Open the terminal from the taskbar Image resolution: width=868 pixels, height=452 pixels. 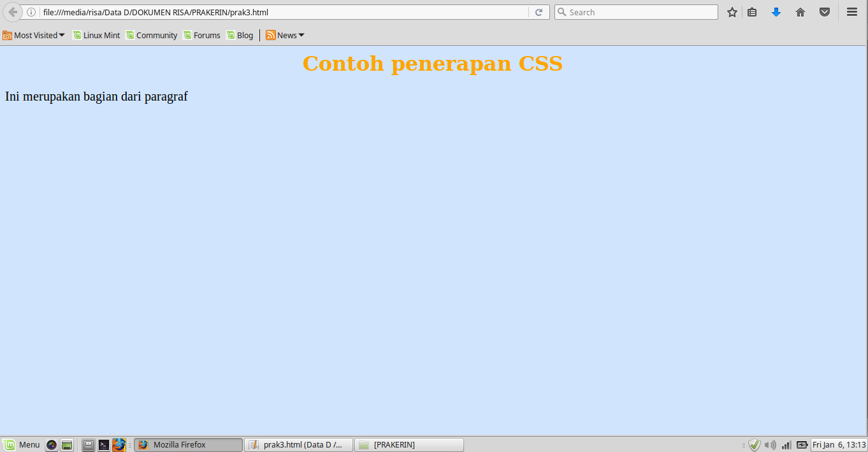click(103, 444)
